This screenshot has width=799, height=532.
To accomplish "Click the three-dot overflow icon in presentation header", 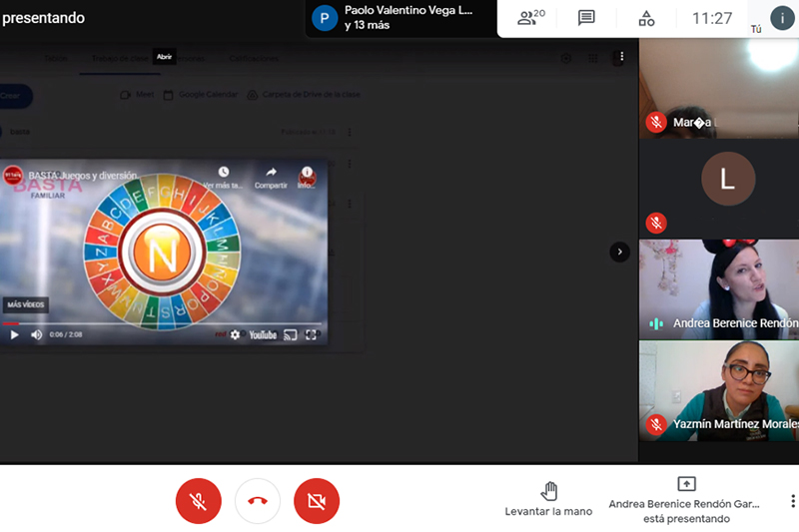I will (x=621, y=57).
